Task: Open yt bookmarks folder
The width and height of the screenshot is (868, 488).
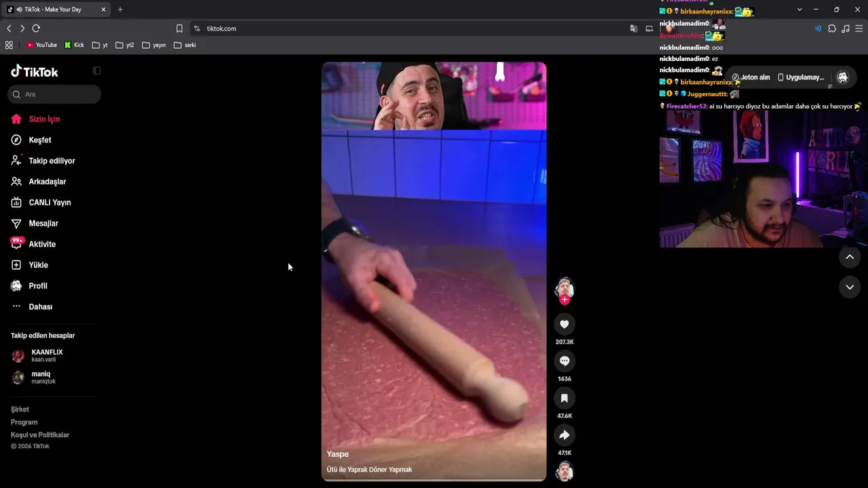Action: [x=100, y=45]
